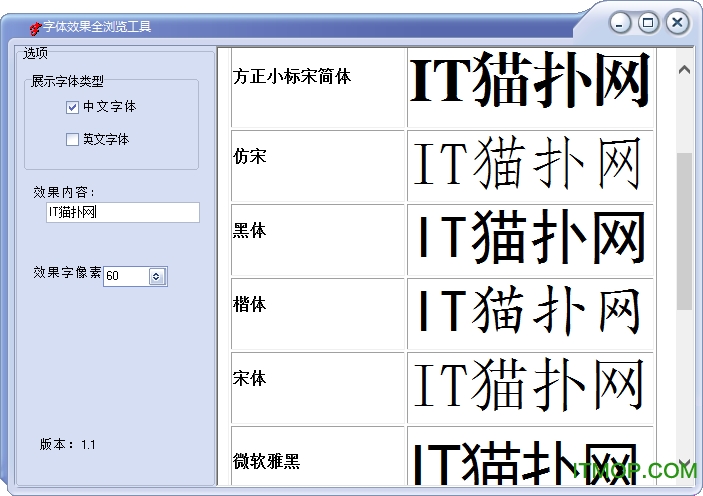
Task: Close the 字体效果全浏览工具 window
Action: [x=677, y=22]
